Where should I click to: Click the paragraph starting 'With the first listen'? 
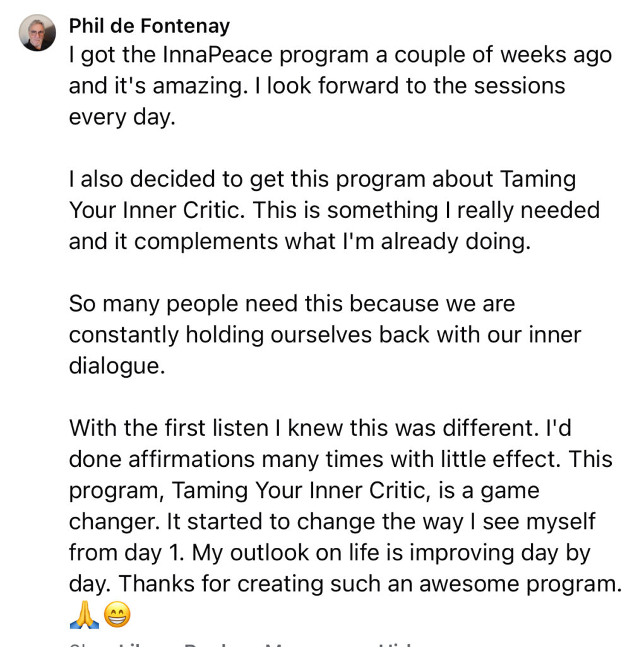345,506
